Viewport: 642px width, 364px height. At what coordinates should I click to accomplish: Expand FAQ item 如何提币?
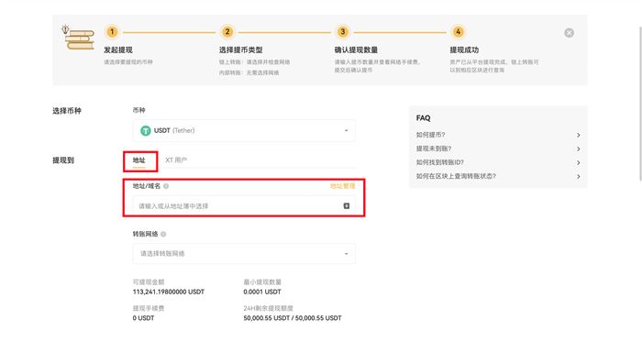[x=498, y=135]
